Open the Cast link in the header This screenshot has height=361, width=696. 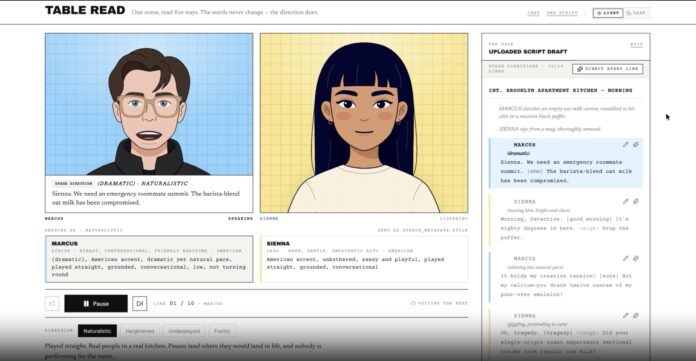tap(533, 13)
